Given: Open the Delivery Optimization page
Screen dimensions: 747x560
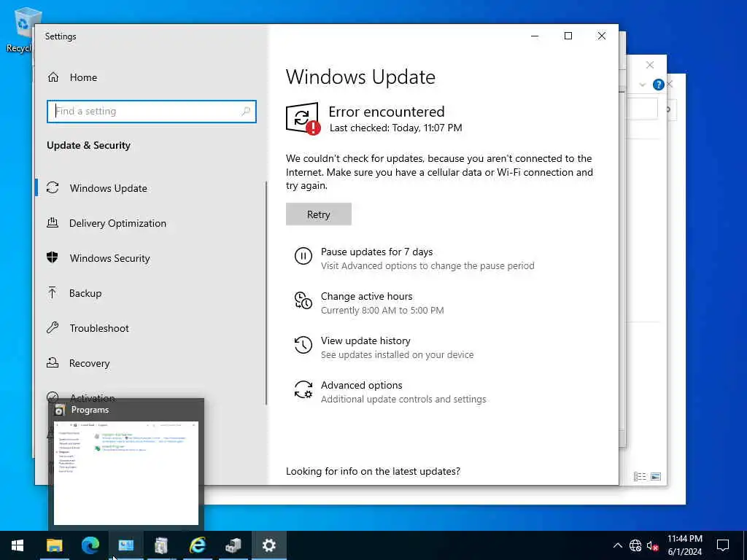Looking at the screenshot, I should click(x=117, y=223).
